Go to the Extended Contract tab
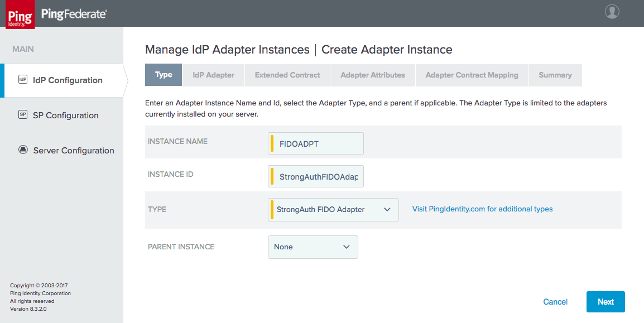Screen dimensions: 644x323 (x=287, y=75)
